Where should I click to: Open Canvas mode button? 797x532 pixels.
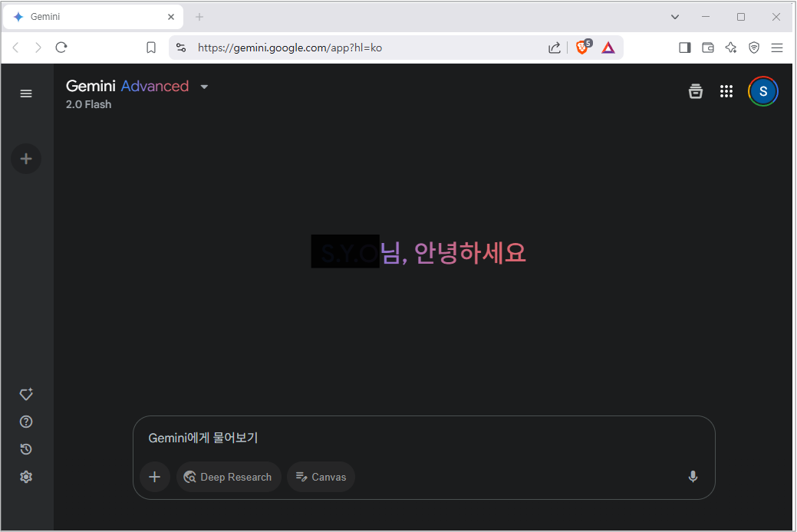[x=321, y=477]
